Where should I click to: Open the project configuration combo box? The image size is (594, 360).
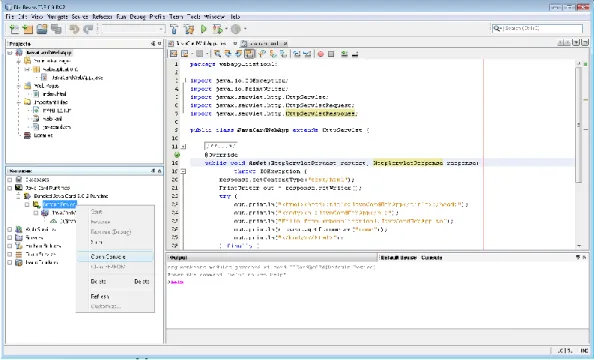133,29
